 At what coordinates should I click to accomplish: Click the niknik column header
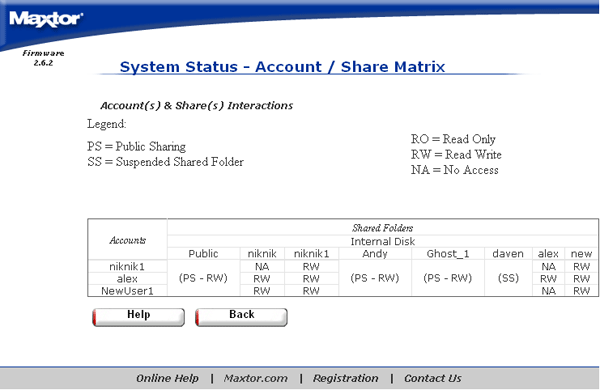coord(262,254)
